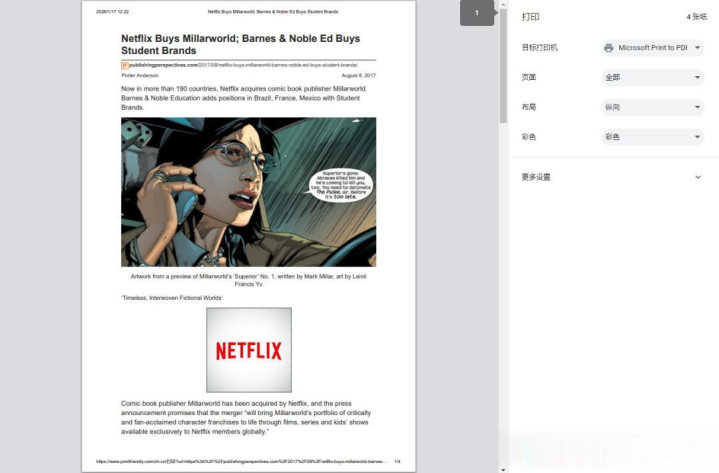Open the destination printer dropdown

[x=652, y=48]
